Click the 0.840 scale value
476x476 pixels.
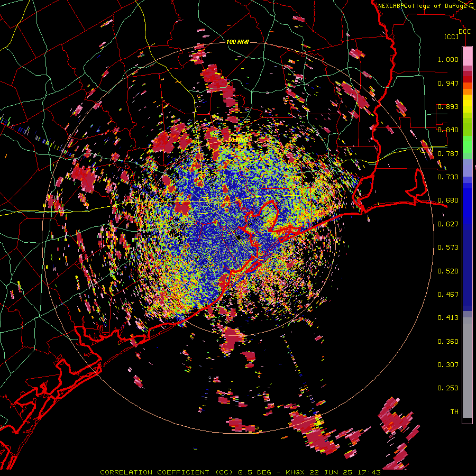[x=448, y=130]
